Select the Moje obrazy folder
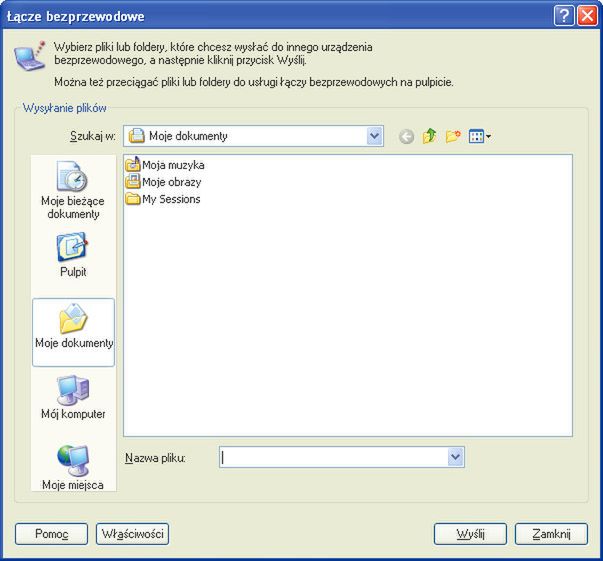This screenshot has width=603, height=561. (x=163, y=181)
